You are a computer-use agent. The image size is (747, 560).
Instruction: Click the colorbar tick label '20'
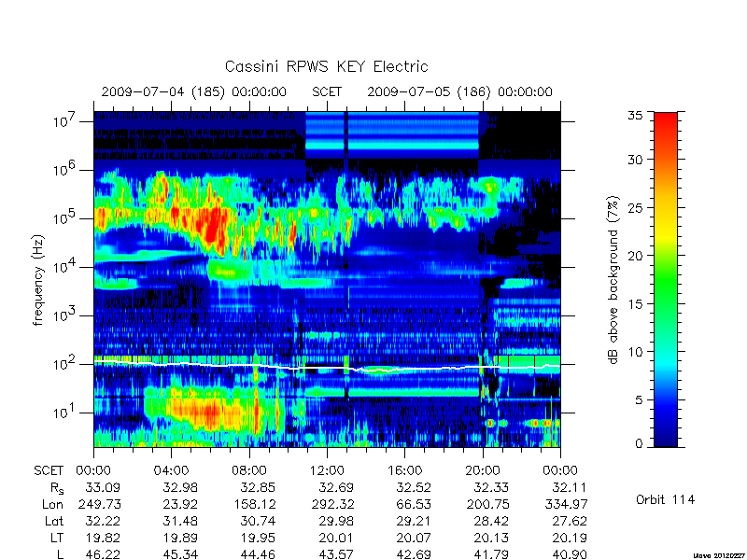pyautogui.click(x=634, y=256)
